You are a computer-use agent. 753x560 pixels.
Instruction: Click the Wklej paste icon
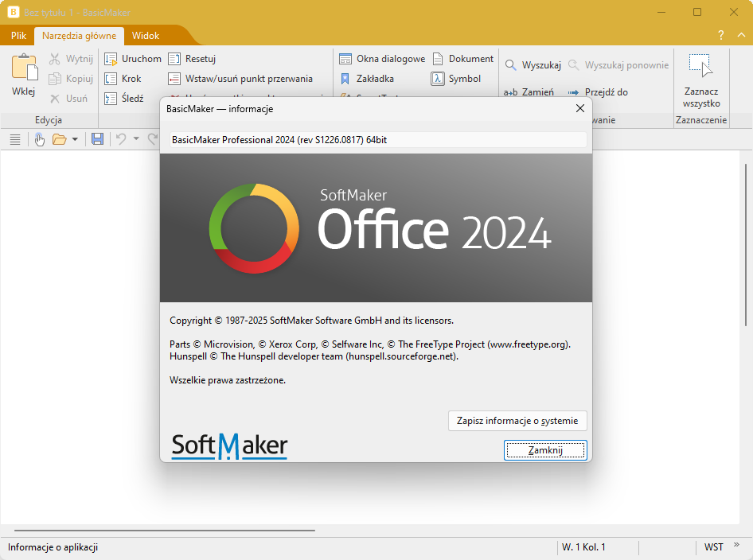click(x=24, y=67)
